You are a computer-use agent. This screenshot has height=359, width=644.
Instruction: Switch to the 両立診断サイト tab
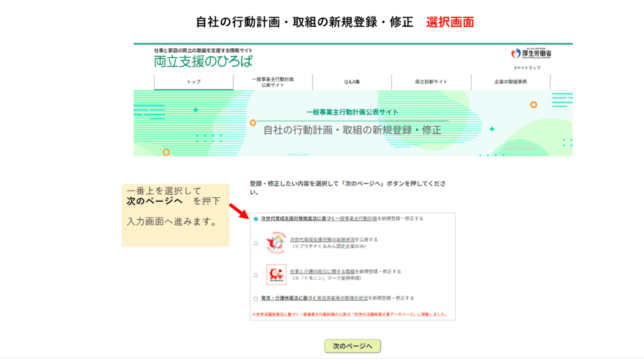(x=431, y=82)
